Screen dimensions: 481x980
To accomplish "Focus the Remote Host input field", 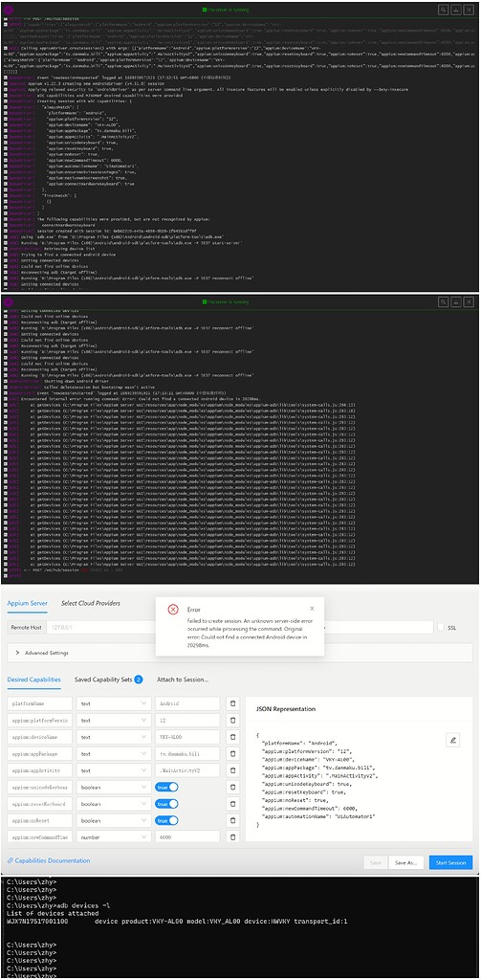I will [x=239, y=627].
